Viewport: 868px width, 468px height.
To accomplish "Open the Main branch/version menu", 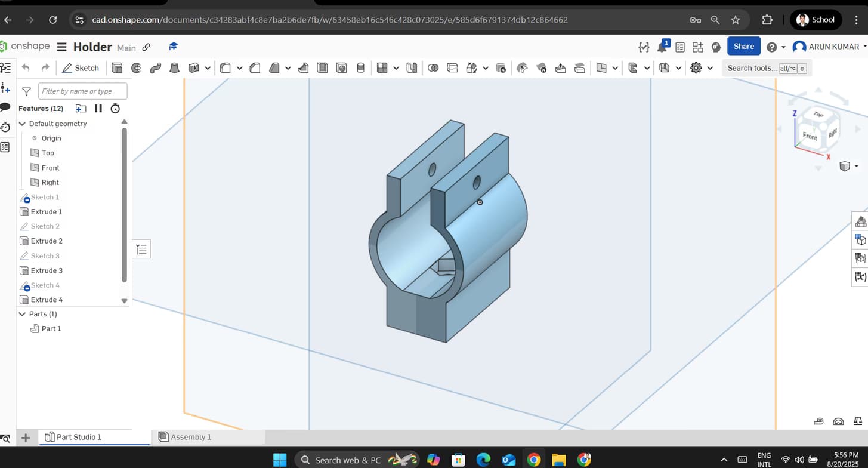I will click(x=127, y=47).
